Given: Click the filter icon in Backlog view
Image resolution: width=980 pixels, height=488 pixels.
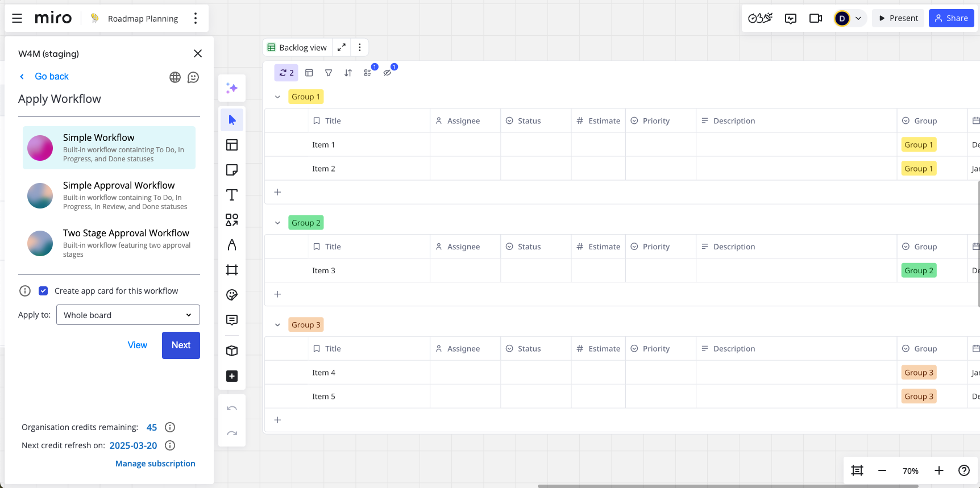Looking at the screenshot, I should (329, 73).
